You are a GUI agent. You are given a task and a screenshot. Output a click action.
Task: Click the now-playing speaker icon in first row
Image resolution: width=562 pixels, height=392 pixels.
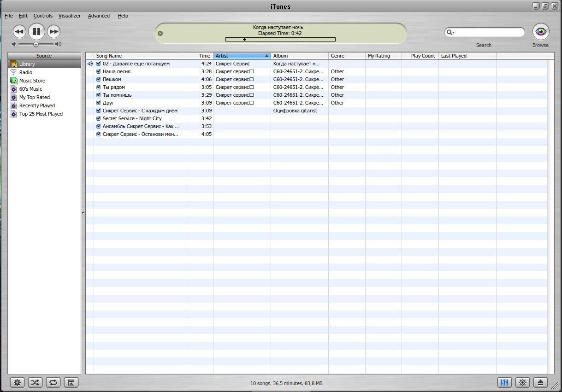[x=90, y=64]
